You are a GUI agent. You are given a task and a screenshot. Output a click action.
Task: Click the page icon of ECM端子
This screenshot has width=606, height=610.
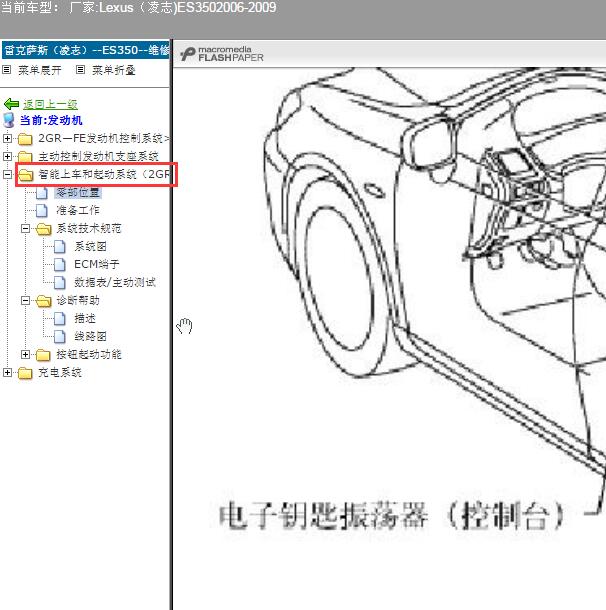[60, 264]
